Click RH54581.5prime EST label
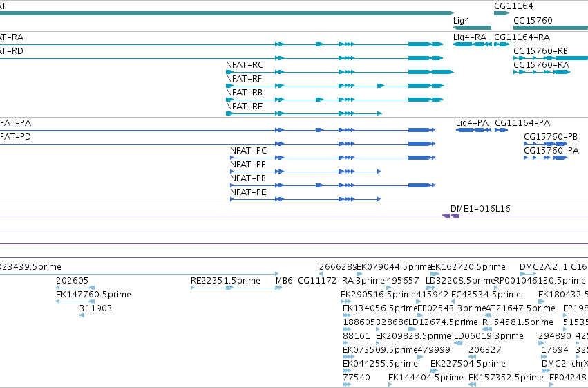This screenshot has width=588, height=388. pos(518,322)
